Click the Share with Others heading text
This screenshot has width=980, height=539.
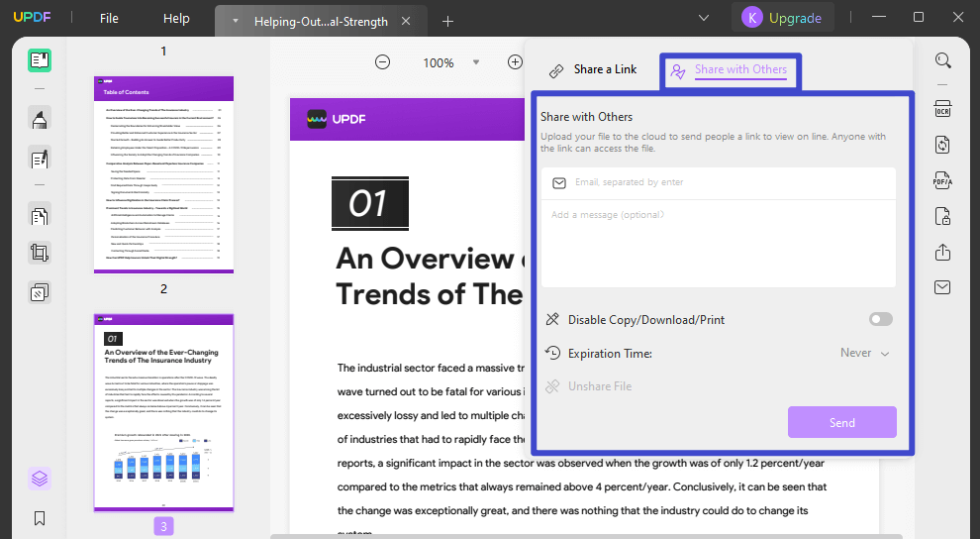point(586,117)
